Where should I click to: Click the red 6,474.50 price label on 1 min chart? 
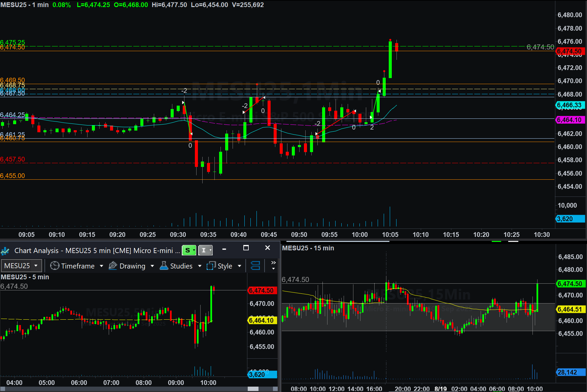click(570, 51)
